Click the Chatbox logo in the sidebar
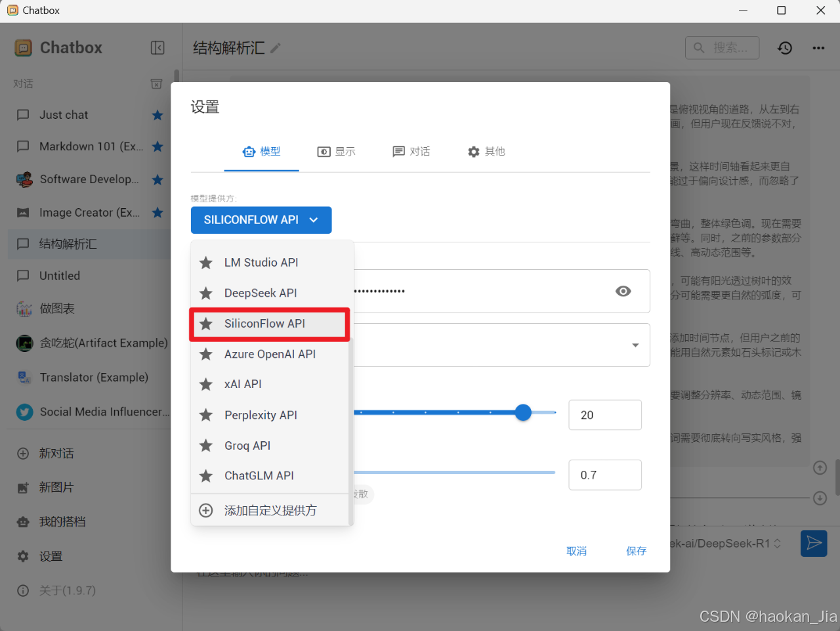The width and height of the screenshot is (840, 631). [24, 48]
